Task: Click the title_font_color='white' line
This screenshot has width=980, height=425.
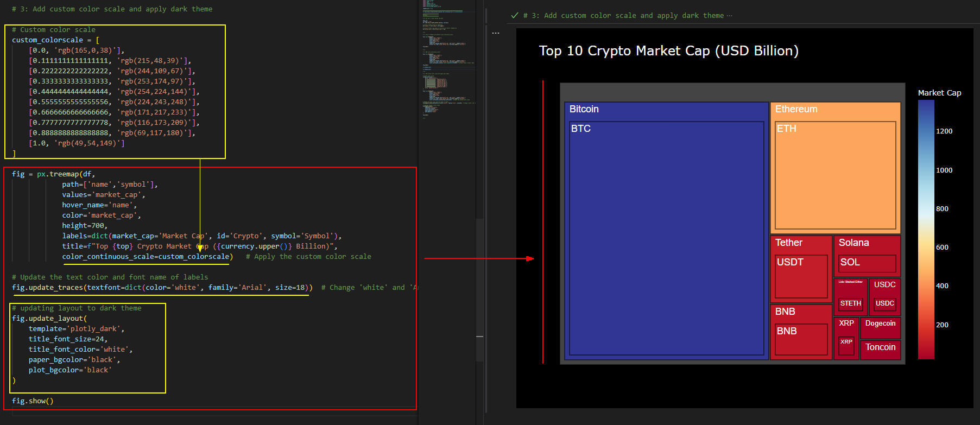Action: (x=81, y=350)
